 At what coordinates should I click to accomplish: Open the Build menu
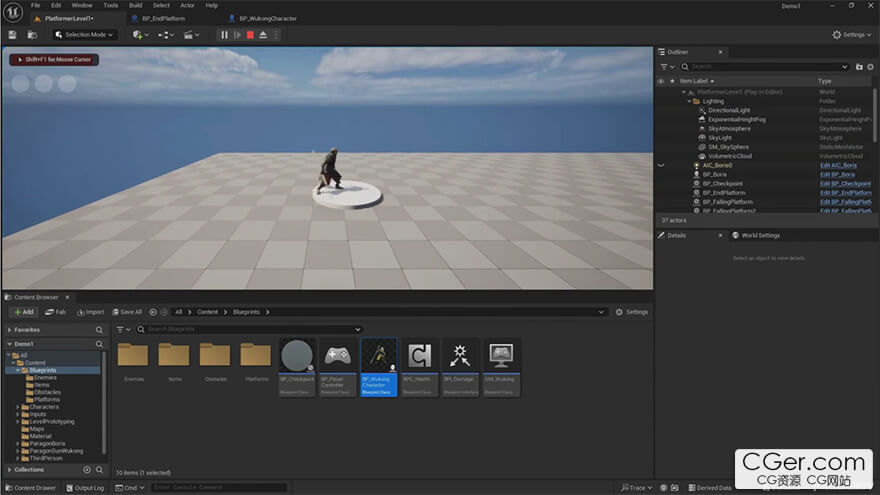tap(136, 5)
